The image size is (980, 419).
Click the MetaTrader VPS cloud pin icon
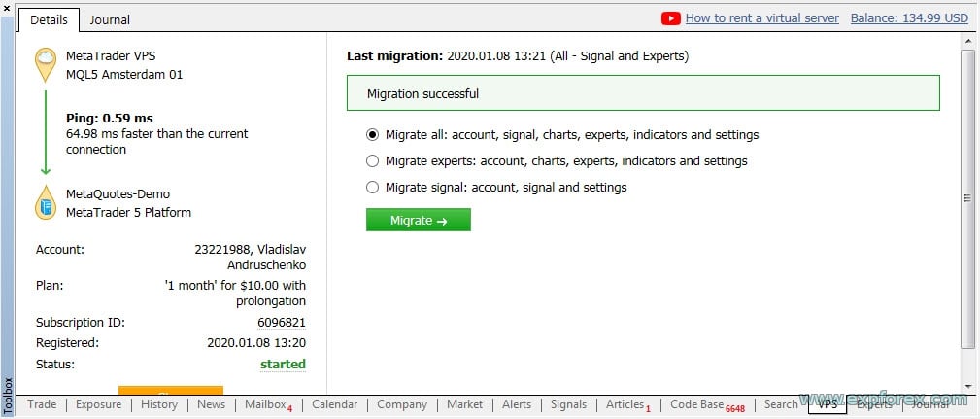pos(46,65)
